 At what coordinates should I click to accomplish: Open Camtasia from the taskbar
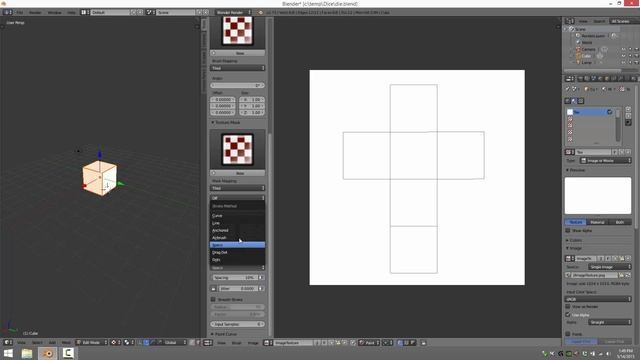click(68, 353)
